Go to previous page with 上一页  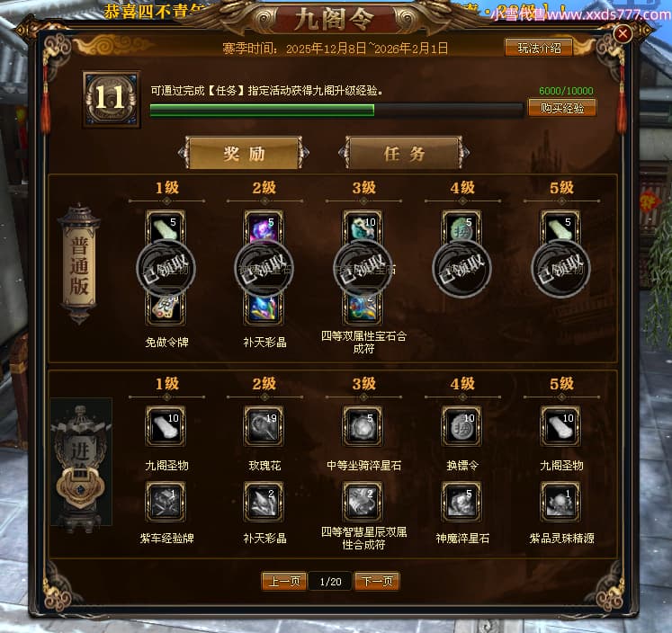pyautogui.click(x=283, y=581)
